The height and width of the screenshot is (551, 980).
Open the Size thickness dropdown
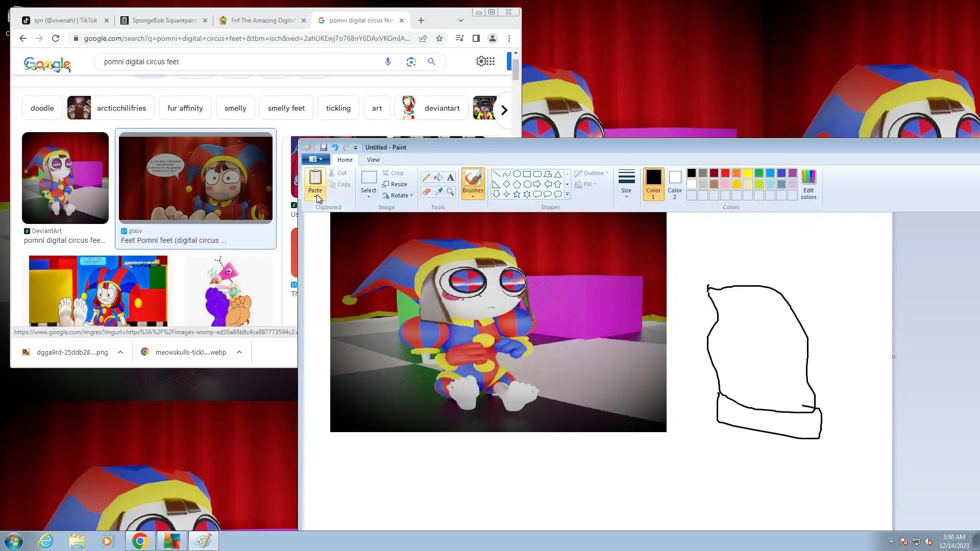tap(626, 185)
